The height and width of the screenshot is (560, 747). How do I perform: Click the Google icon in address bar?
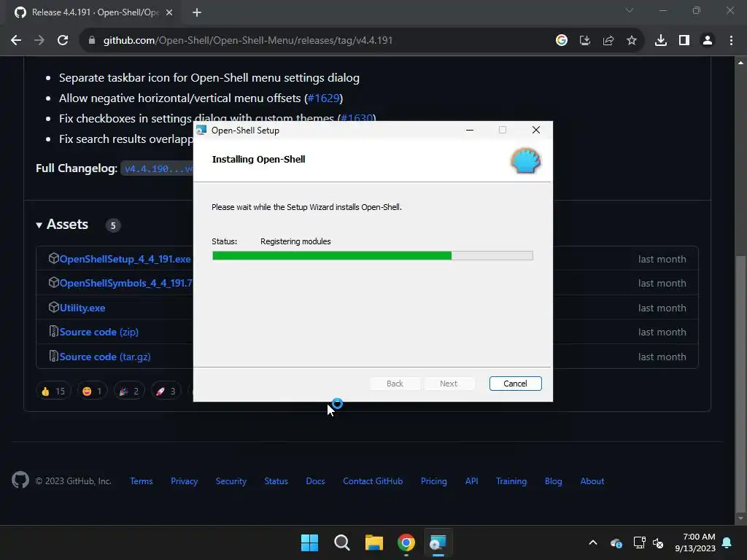point(562,41)
